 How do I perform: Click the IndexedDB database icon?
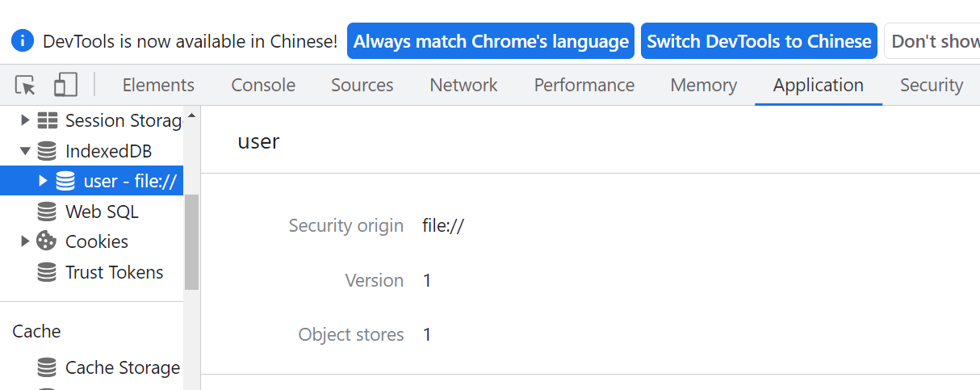(48, 151)
